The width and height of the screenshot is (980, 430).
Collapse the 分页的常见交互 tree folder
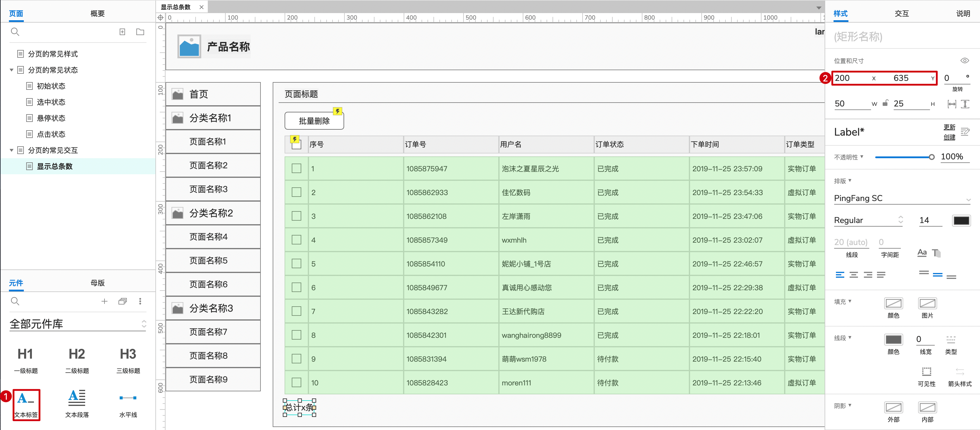pyautogui.click(x=11, y=150)
